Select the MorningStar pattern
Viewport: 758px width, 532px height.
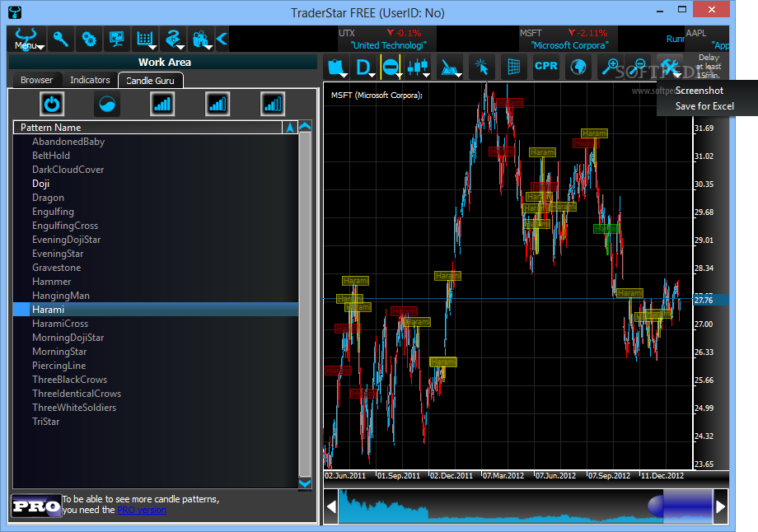coord(156,352)
